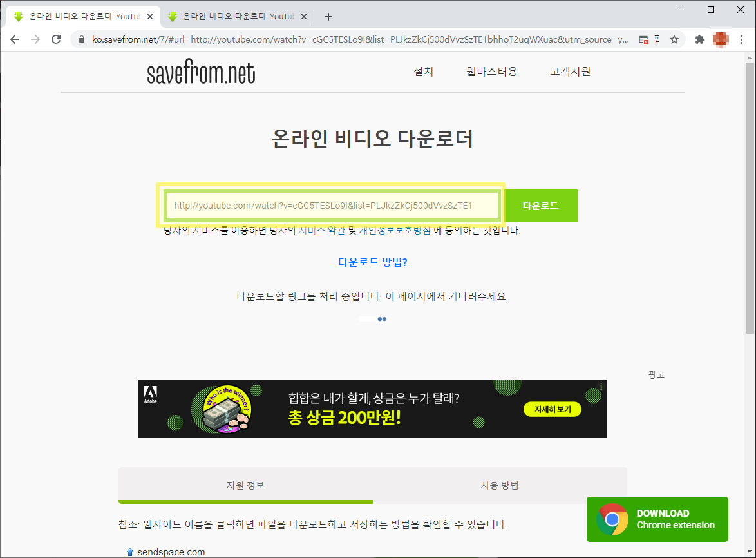This screenshot has width=756, height=558.
Task: Reload the current page
Action: [x=56, y=39]
